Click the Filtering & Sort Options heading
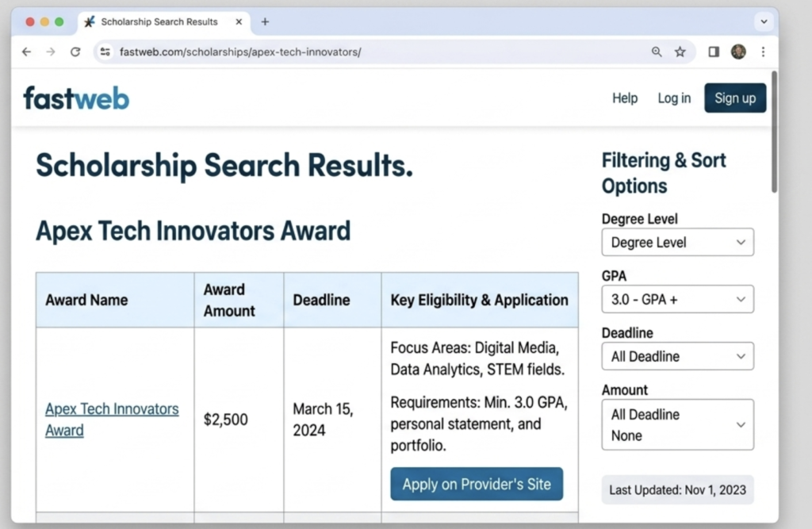812x529 pixels. [664, 173]
